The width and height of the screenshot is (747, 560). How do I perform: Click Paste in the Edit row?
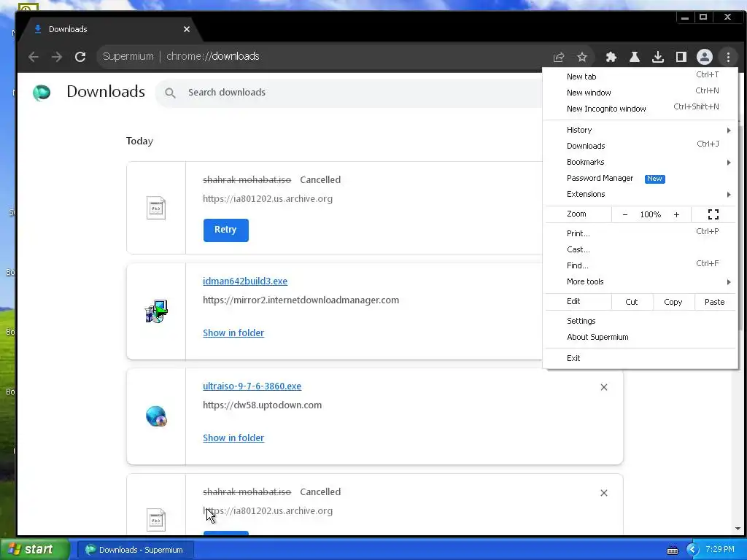click(x=714, y=301)
